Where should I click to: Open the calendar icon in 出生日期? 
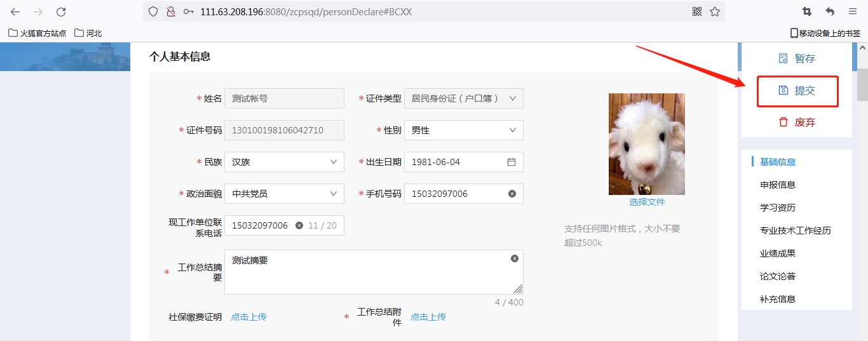click(x=512, y=162)
